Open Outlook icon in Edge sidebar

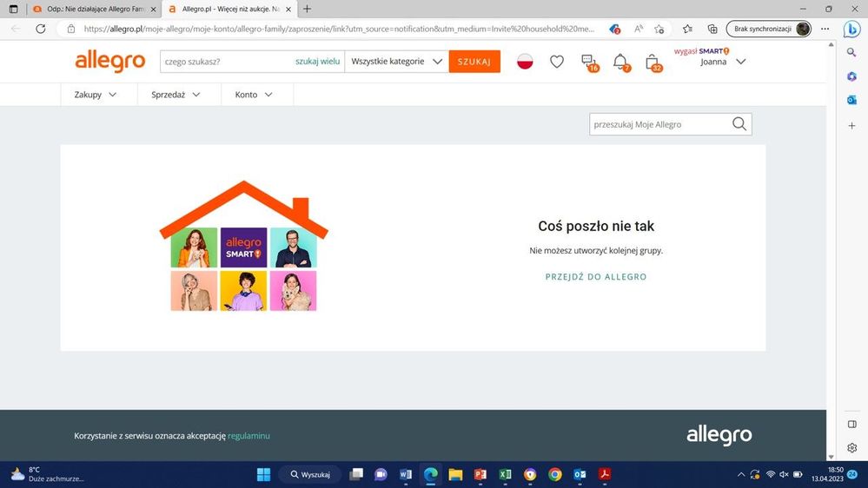[852, 100]
